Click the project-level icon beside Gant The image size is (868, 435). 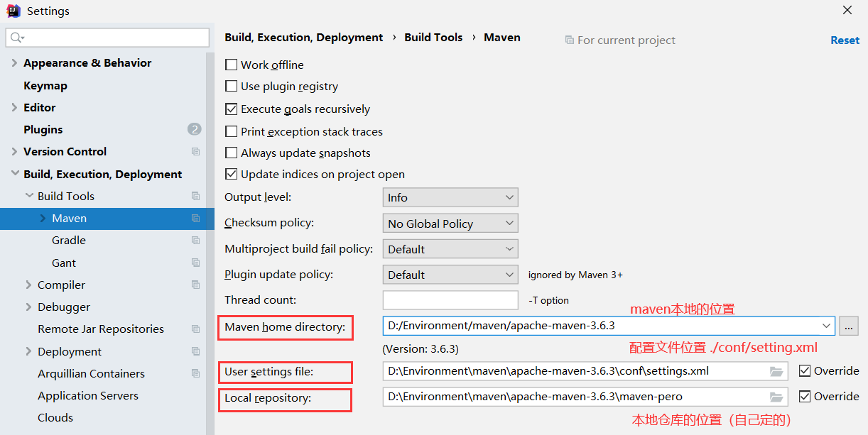point(195,263)
